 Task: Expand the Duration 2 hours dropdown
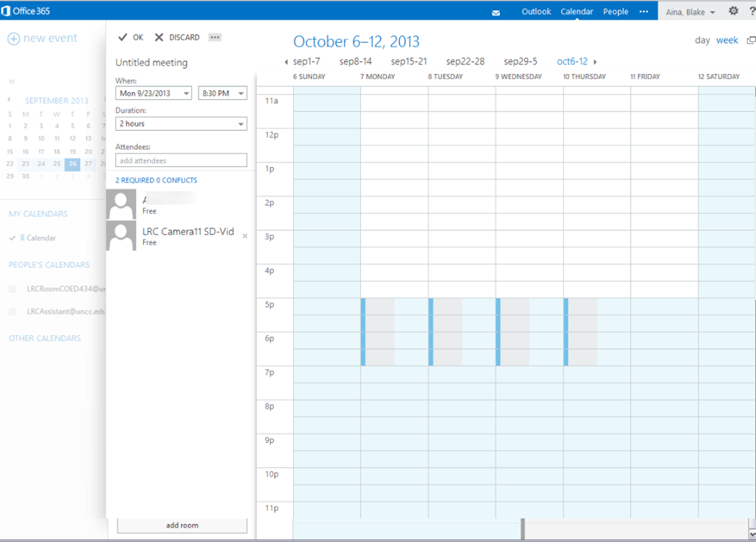[x=181, y=124]
